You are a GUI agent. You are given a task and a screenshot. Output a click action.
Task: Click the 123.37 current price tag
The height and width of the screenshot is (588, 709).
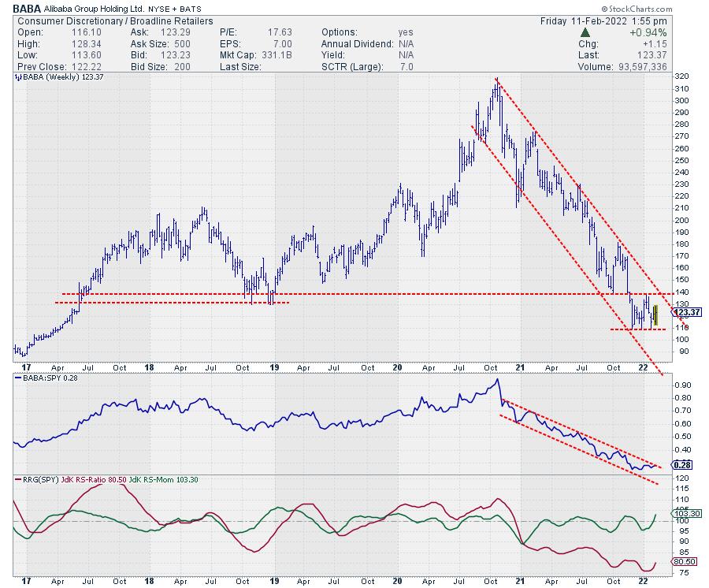pyautogui.click(x=687, y=312)
